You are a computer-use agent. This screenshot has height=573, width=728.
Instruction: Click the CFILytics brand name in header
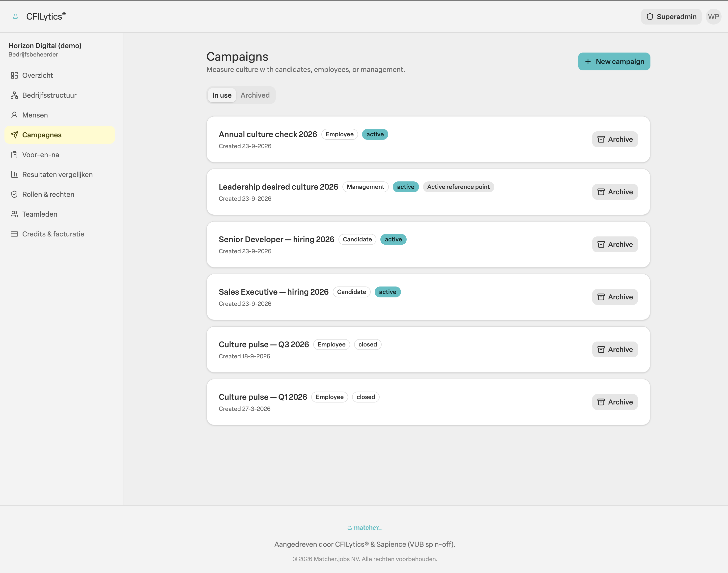(46, 16)
